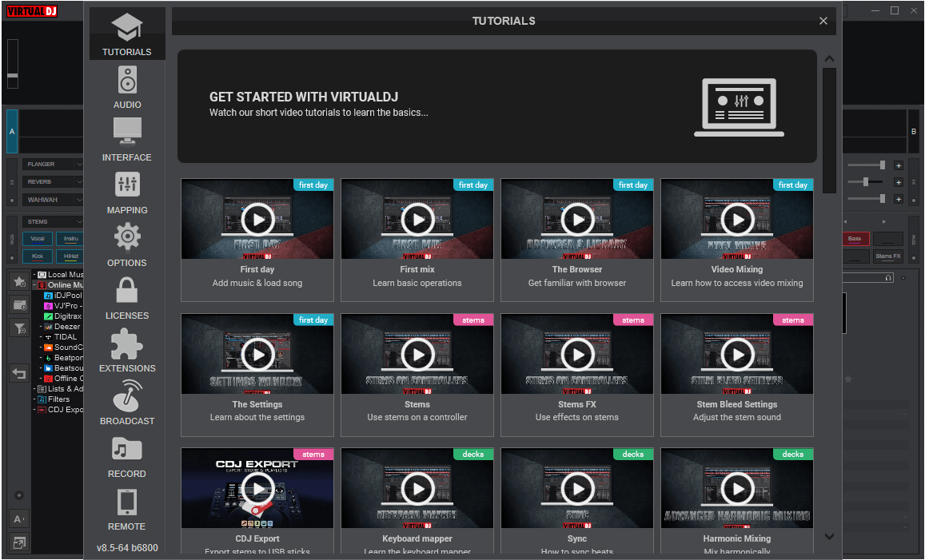Click the version label v8.5-64 b6800
Viewport: 925px width, 560px height.
pos(127,548)
